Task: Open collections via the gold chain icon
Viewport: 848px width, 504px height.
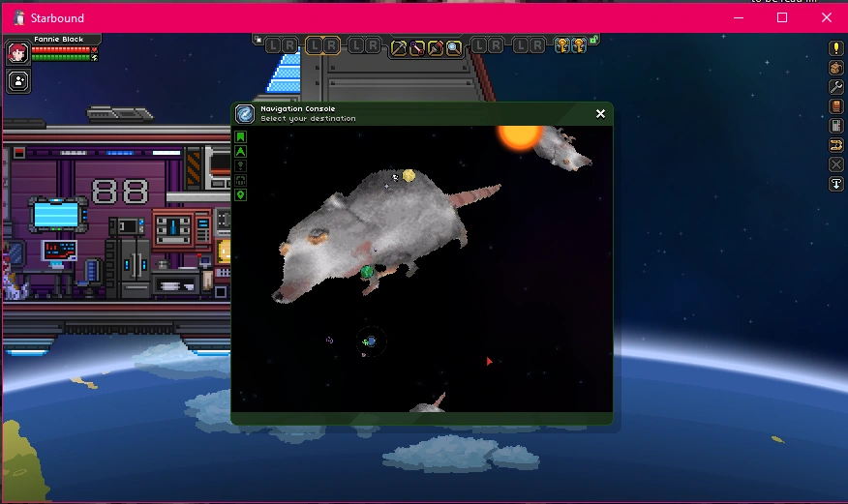Action: click(x=836, y=145)
